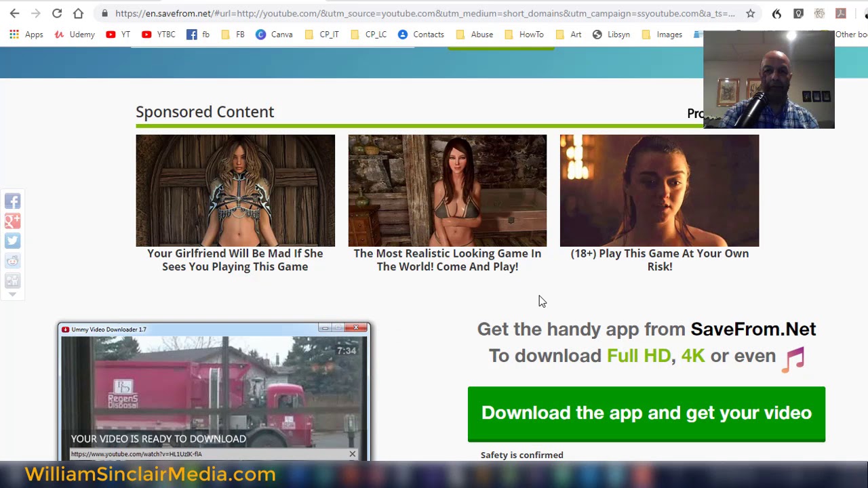Click the first sponsored ad image
The width and height of the screenshot is (868, 488).
[x=235, y=190]
